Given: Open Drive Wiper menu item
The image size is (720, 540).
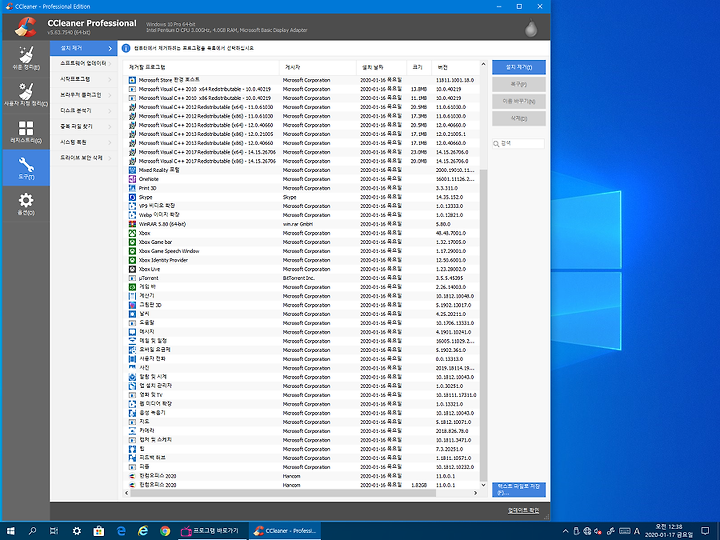Looking at the screenshot, I should (84, 158).
